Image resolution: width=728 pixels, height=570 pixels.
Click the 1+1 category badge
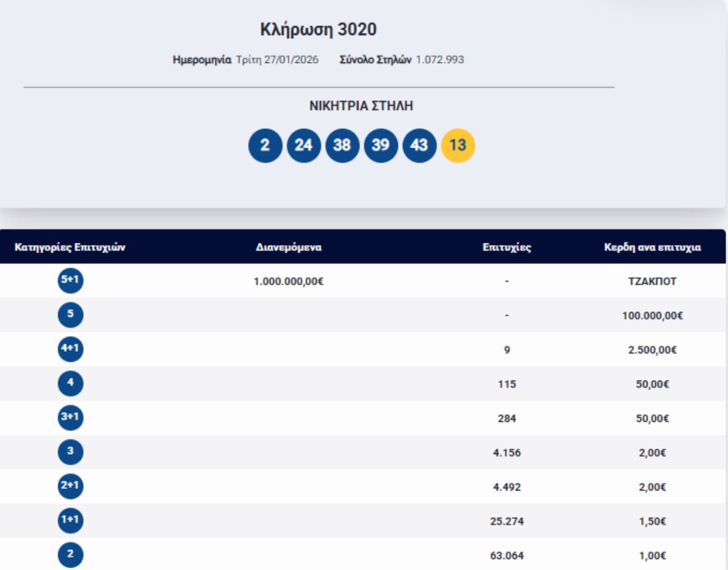70,521
